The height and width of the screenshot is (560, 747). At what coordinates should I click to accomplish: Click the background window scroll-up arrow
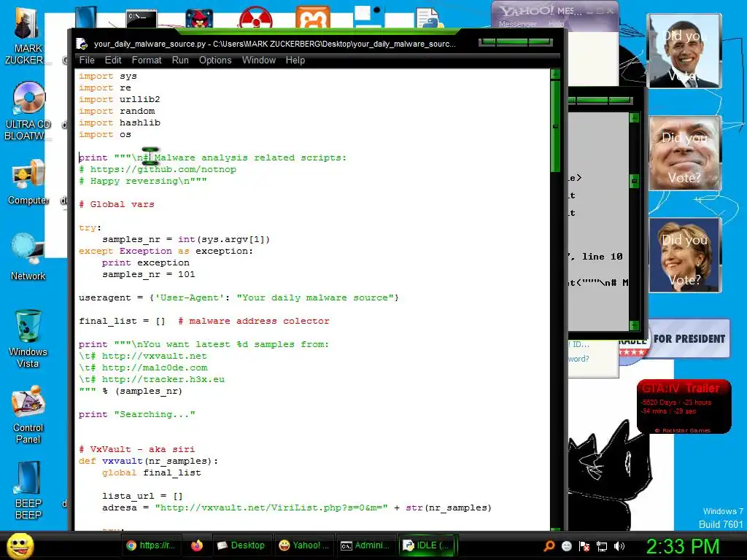coord(634,117)
